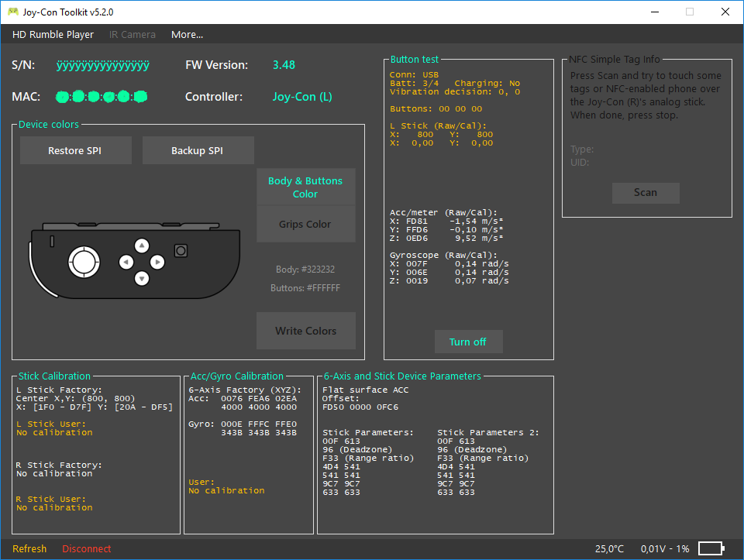Click the Batt: 3/4 status text
The height and width of the screenshot is (560, 744).
[414, 83]
